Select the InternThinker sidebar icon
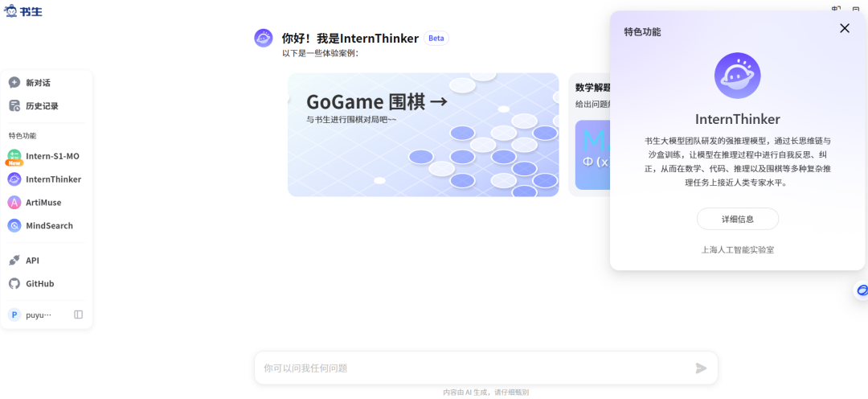Viewport: 868px width, 399px height. coord(14,179)
